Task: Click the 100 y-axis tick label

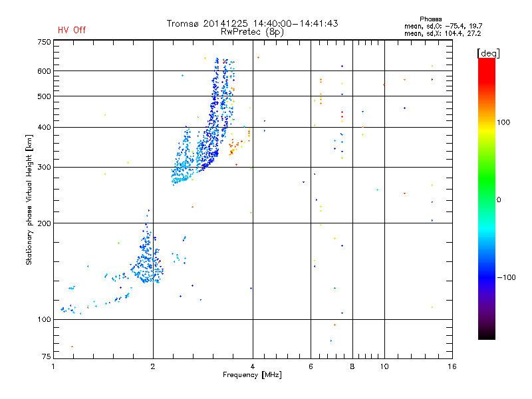Action: tap(44, 319)
